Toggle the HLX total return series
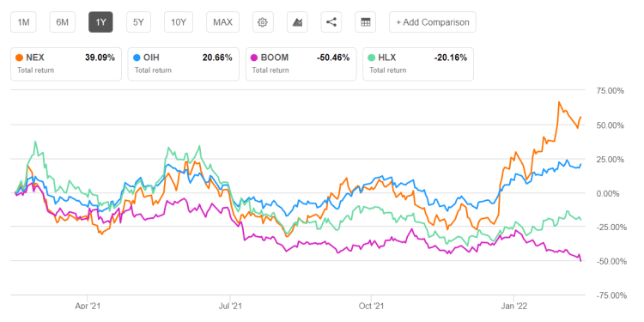The height and width of the screenshot is (322, 644). click(418, 64)
